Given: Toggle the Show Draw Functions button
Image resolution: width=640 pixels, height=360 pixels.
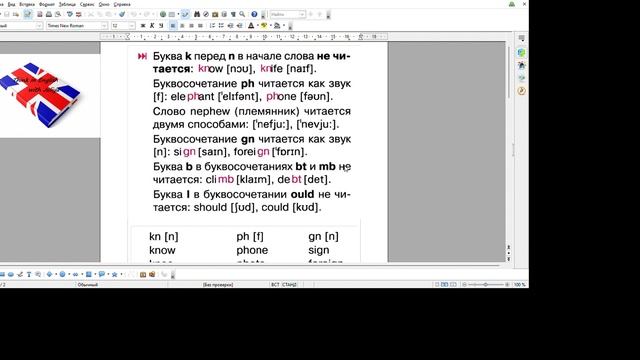Looking at the screenshot, I should [184, 14].
